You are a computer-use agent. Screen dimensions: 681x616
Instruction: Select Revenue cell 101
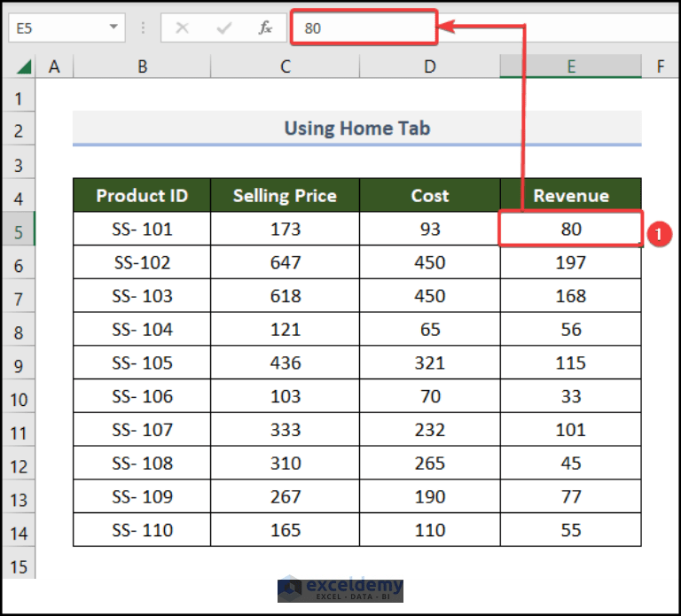click(571, 429)
